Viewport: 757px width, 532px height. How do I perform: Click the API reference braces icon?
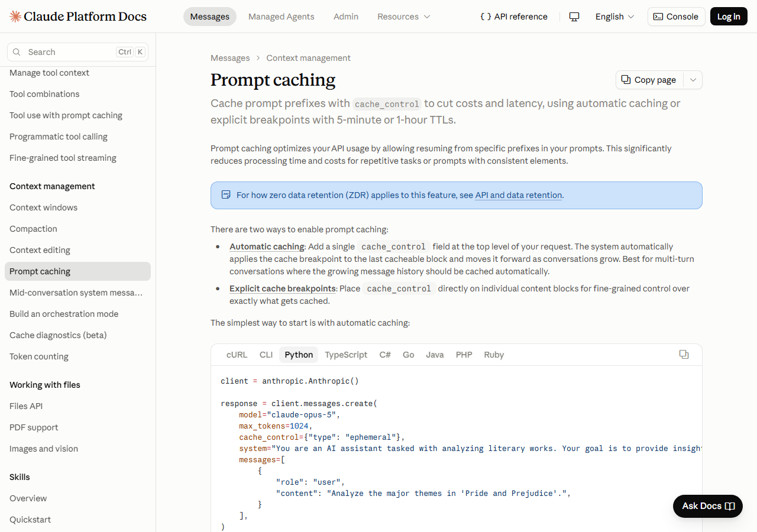click(x=486, y=17)
